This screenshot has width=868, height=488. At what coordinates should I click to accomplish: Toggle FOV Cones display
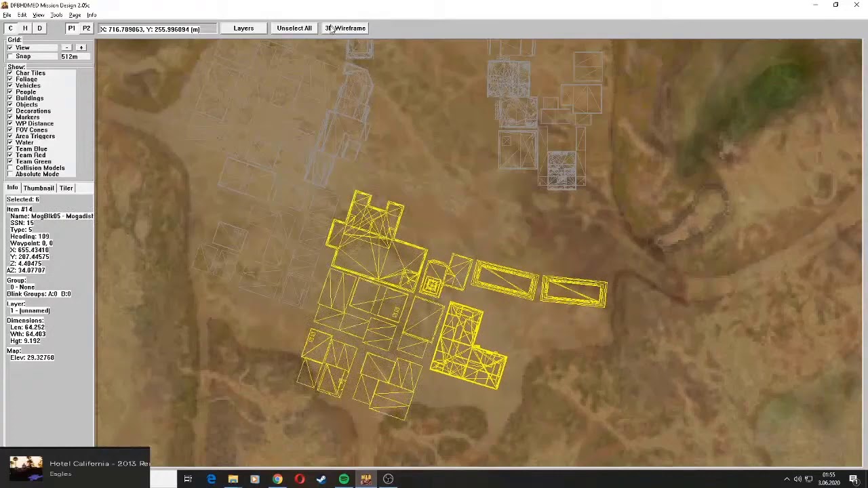pos(10,130)
